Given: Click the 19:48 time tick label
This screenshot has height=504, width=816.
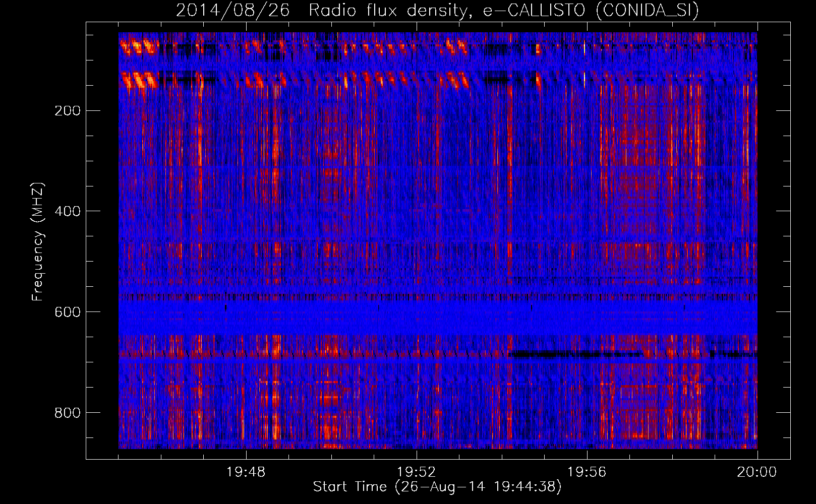Looking at the screenshot, I should (x=246, y=472).
